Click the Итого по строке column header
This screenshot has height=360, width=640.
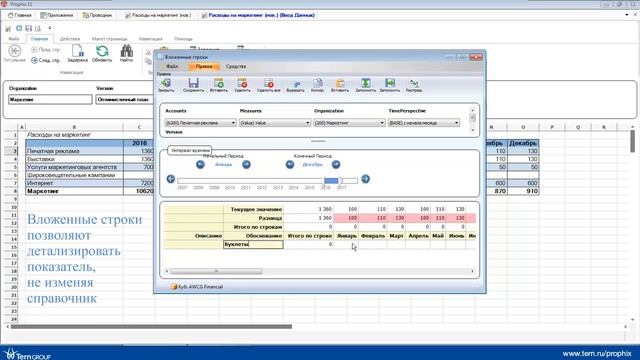coord(309,236)
